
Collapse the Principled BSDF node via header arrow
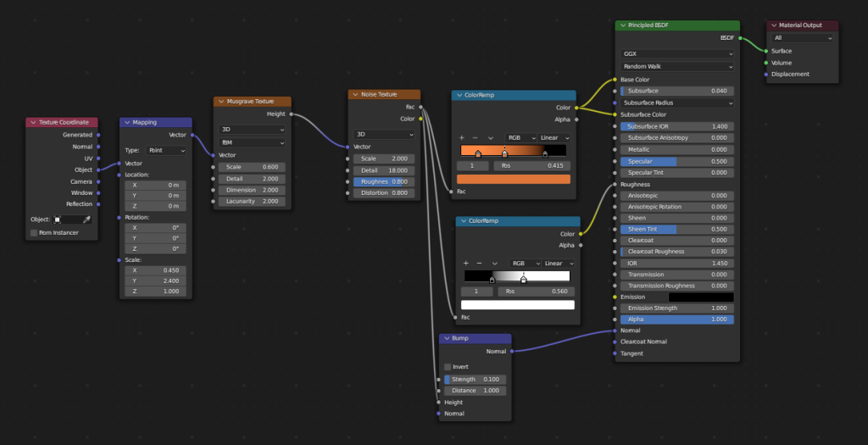[x=620, y=25]
